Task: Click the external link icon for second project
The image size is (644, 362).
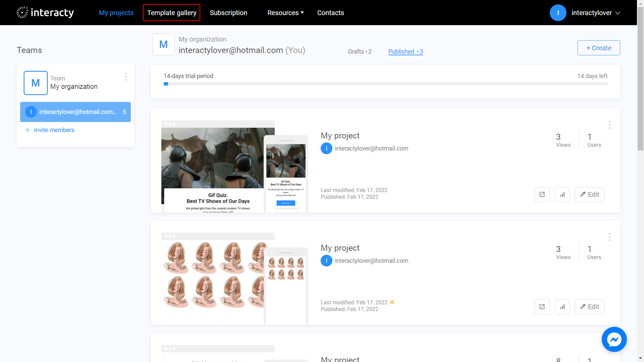Action: tap(542, 307)
